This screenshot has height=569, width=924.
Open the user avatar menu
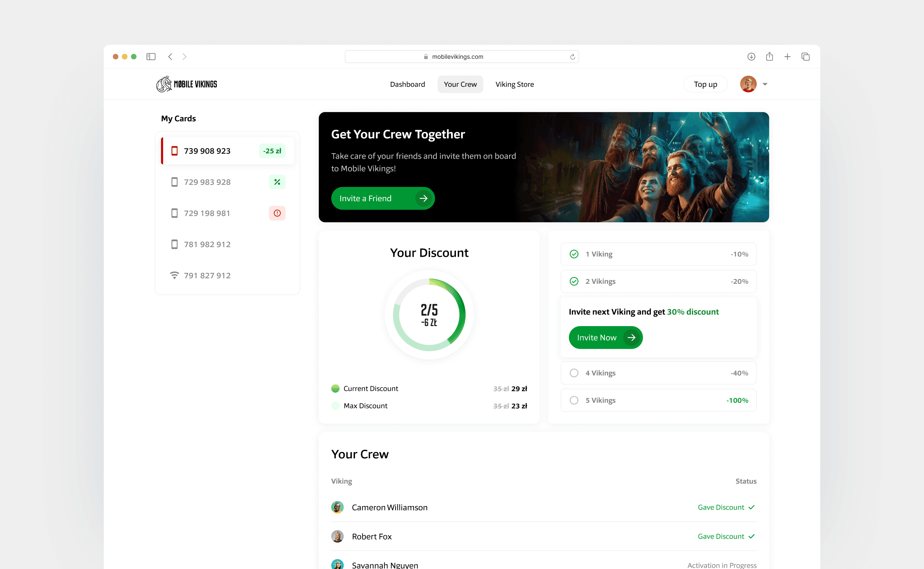pos(748,84)
